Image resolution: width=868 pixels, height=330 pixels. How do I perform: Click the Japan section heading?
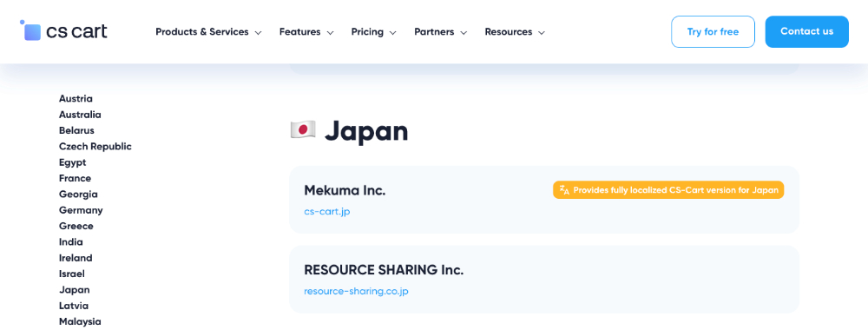(x=366, y=131)
